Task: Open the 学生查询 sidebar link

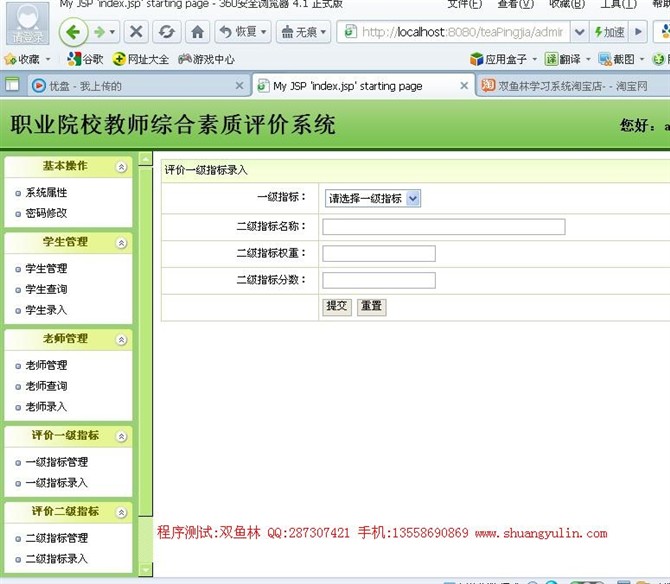Action: (x=46, y=289)
